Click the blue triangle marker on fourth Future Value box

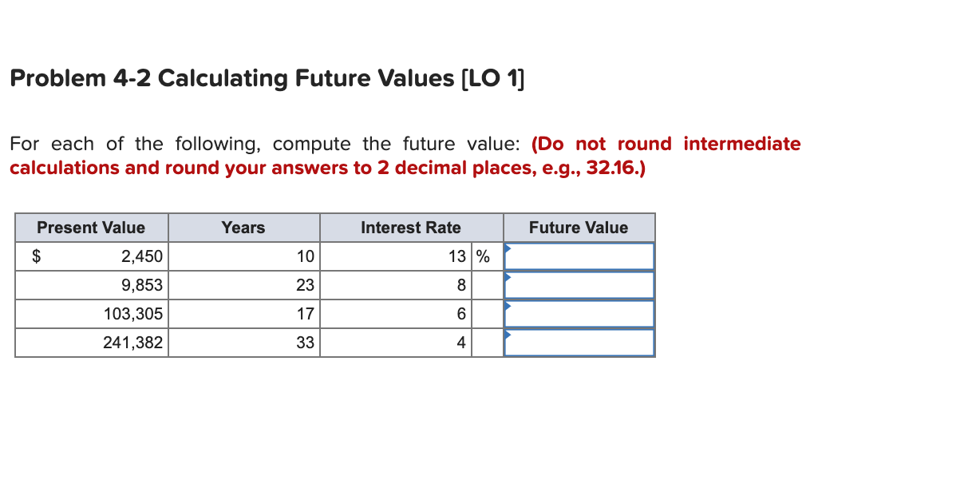click(x=507, y=336)
